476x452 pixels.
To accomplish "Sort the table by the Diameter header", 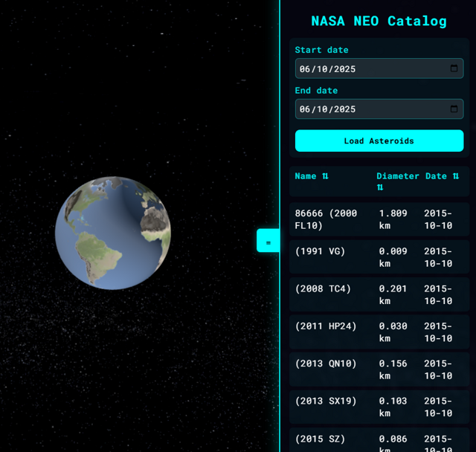I will [x=397, y=176].
